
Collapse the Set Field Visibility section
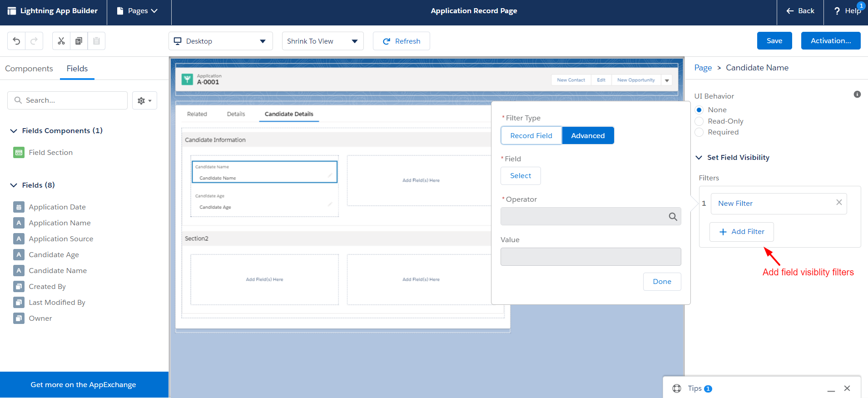pyautogui.click(x=699, y=158)
